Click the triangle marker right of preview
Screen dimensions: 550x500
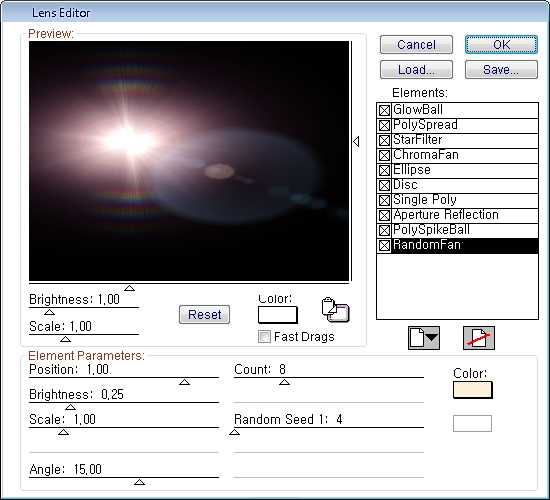(356, 141)
